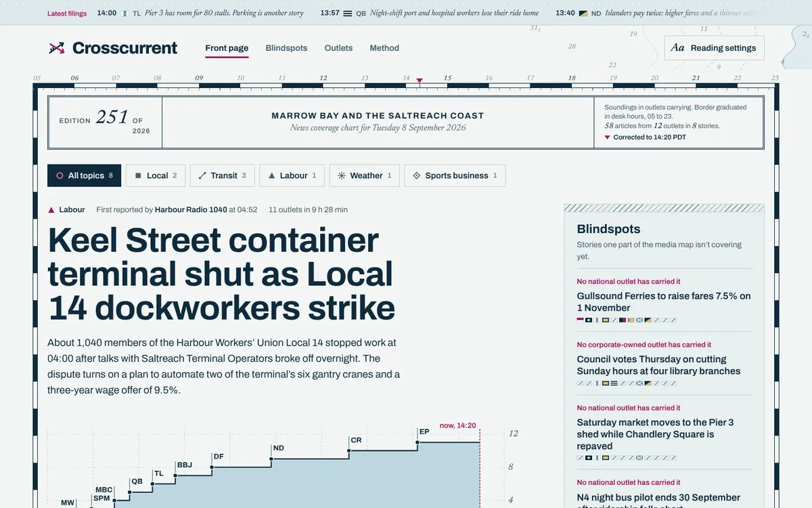812x508 pixels.
Task: Select the All topics filter
Action: (x=84, y=175)
